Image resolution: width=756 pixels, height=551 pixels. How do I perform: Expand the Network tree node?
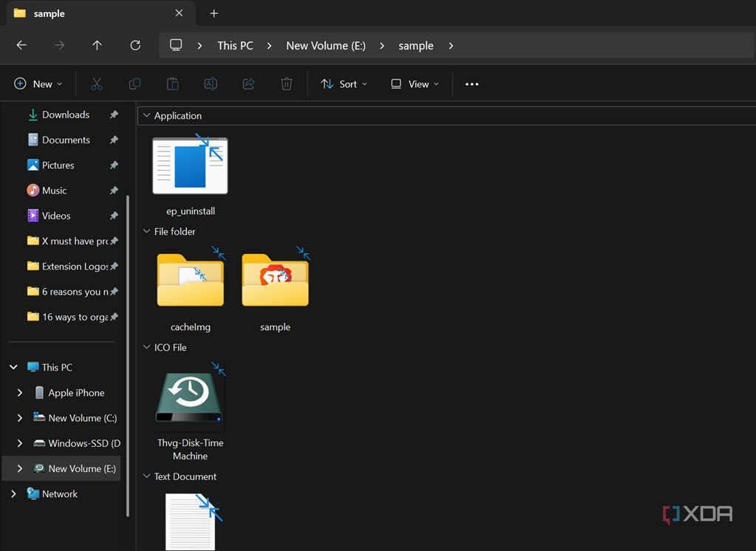13,493
